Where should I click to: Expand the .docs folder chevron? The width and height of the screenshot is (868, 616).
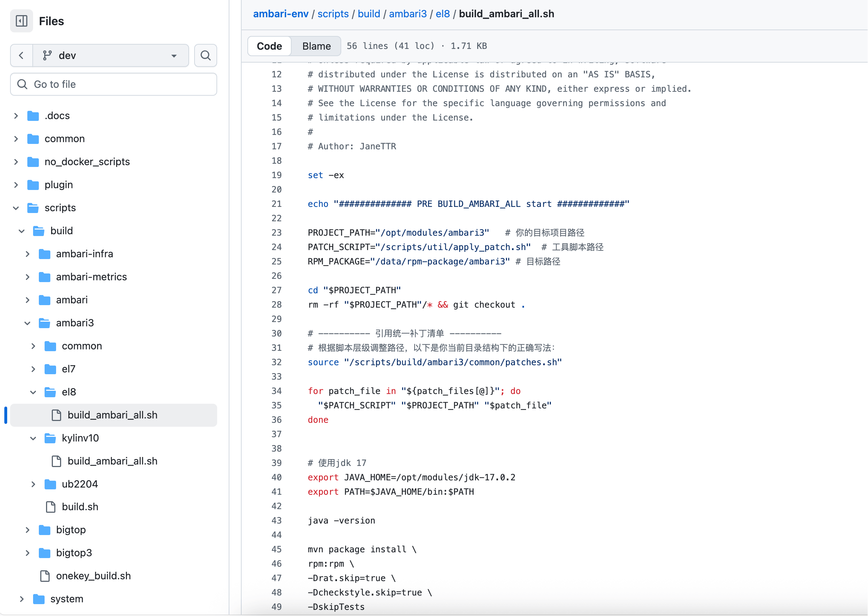click(x=16, y=116)
